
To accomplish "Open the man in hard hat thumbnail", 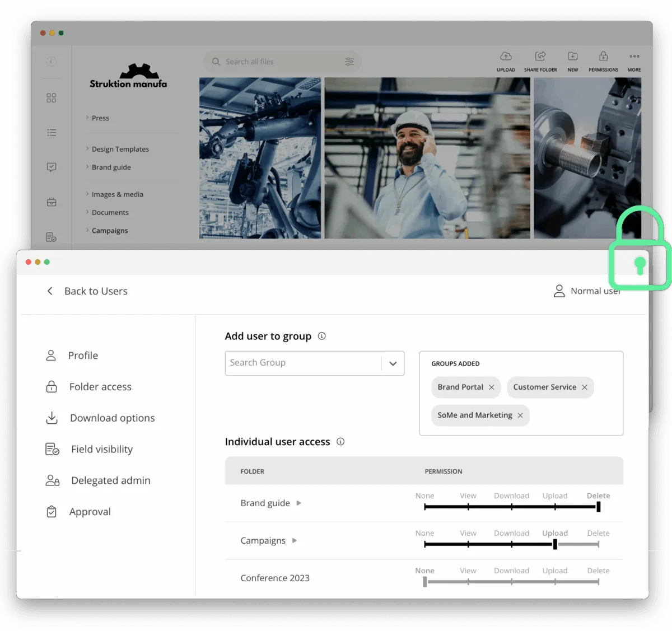I will click(427, 158).
